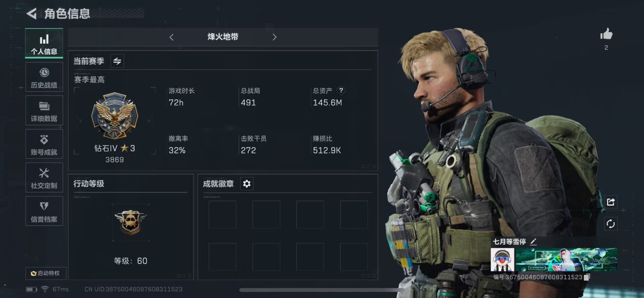
Task: Edit the nickname 七月等雪停 with the pencil
Action: point(533,242)
